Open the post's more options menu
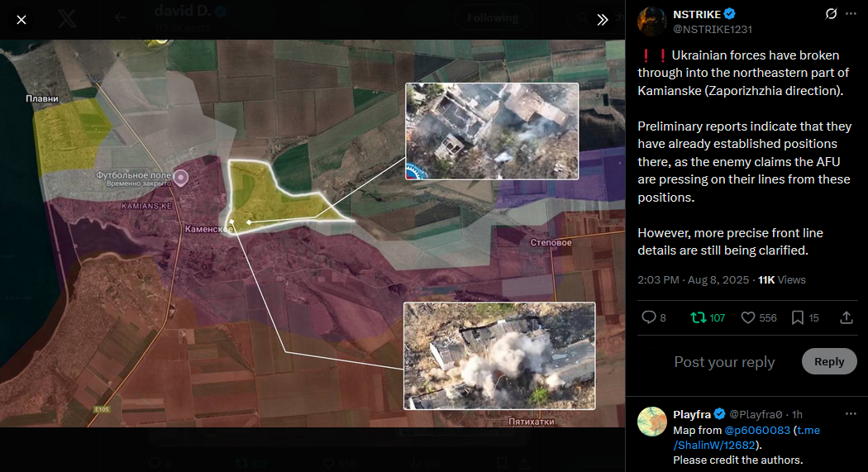Image resolution: width=868 pixels, height=472 pixels. [x=851, y=14]
